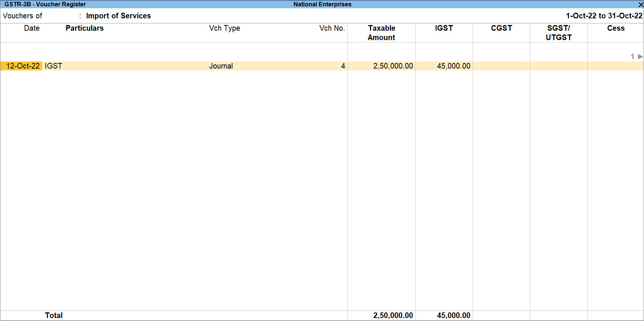
Task: Close the GSTR-3B Voucher Register window
Action: coord(641,4)
